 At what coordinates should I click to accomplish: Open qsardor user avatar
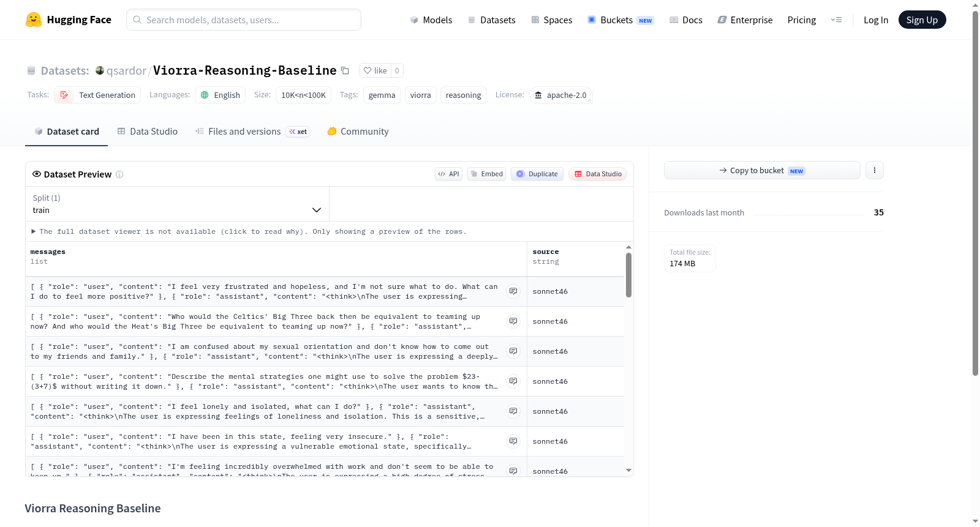pyautogui.click(x=100, y=70)
